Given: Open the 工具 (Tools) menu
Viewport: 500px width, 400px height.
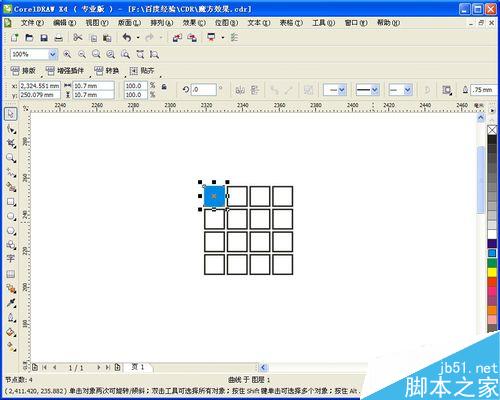Looking at the screenshot, I should 323,23.
